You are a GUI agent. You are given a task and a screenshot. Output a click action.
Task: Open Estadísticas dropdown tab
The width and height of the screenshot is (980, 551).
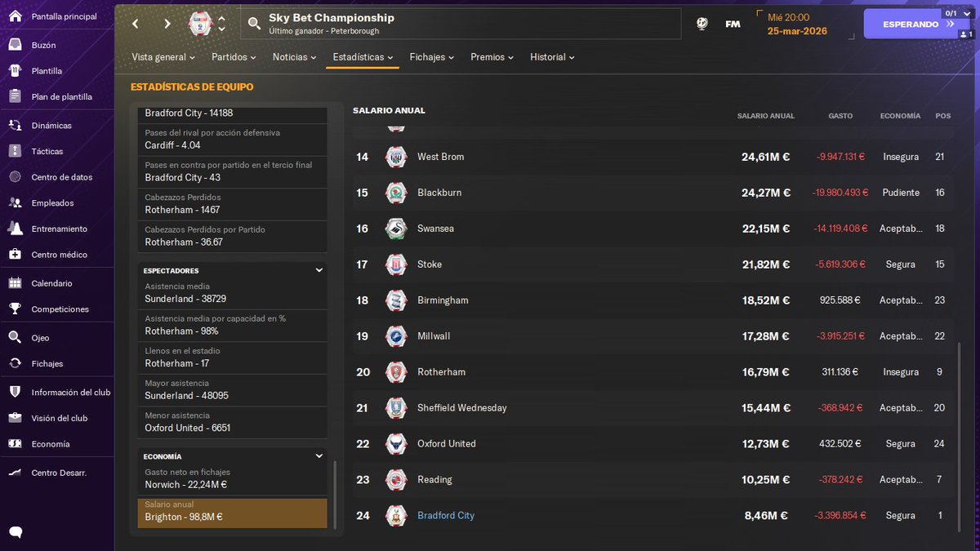(x=363, y=57)
